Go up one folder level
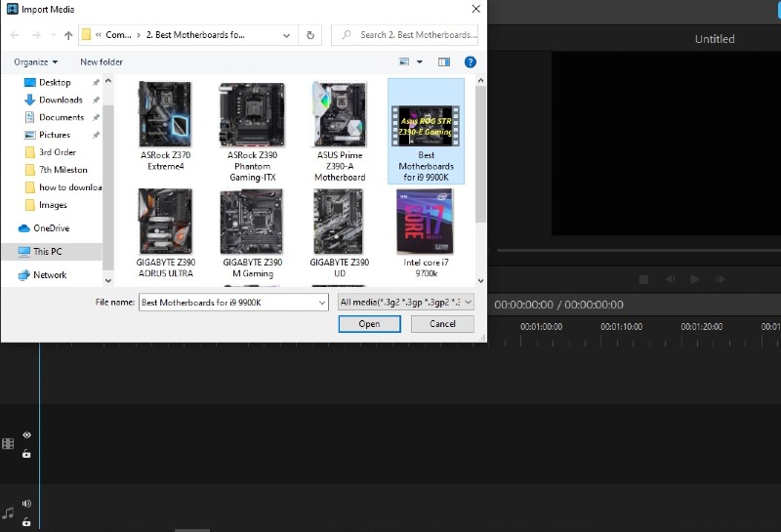Screen dimensions: 781x532 pyautogui.click(x=68, y=35)
